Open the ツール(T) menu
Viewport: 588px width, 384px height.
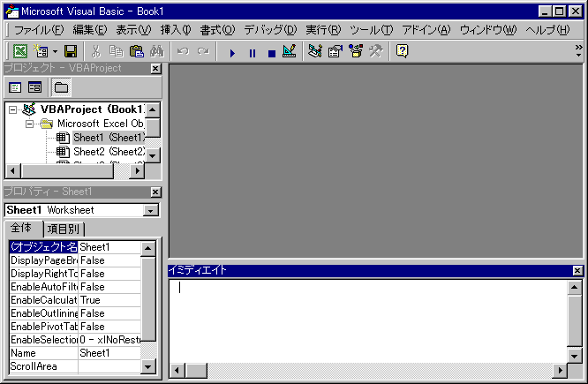[371, 30]
